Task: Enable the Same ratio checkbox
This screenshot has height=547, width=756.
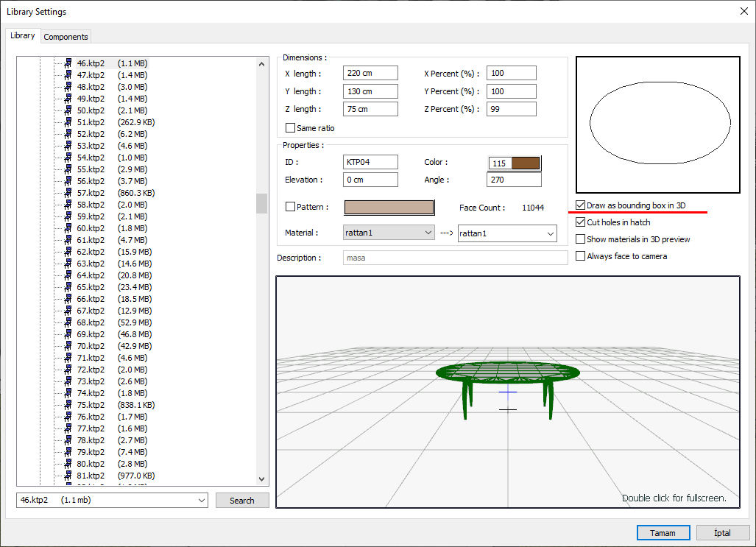Action: tap(290, 128)
